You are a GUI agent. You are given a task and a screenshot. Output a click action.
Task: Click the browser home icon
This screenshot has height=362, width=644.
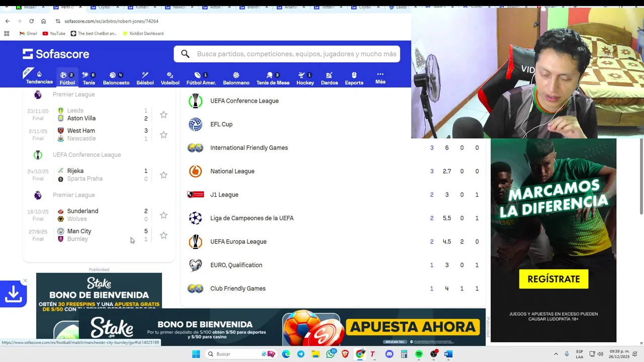coord(43,21)
